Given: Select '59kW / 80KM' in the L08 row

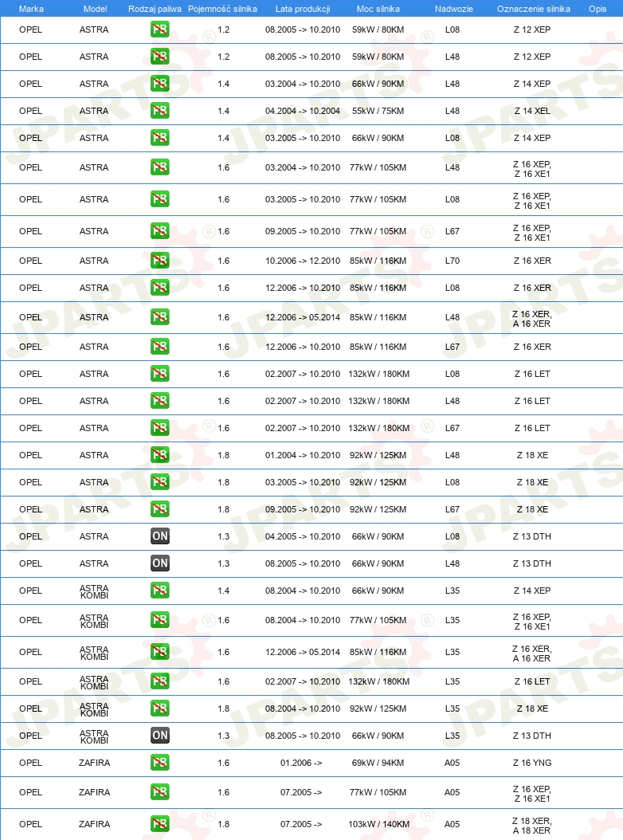Looking at the screenshot, I should tap(378, 29).
